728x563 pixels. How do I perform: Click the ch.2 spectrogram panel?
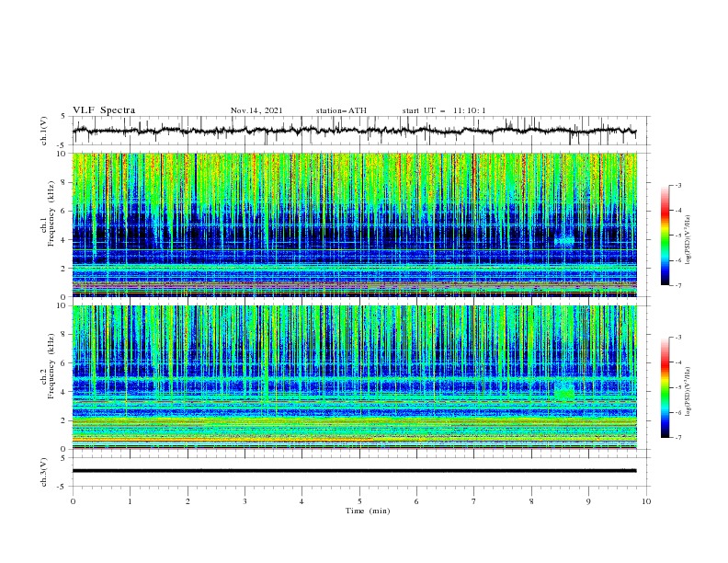355,377
